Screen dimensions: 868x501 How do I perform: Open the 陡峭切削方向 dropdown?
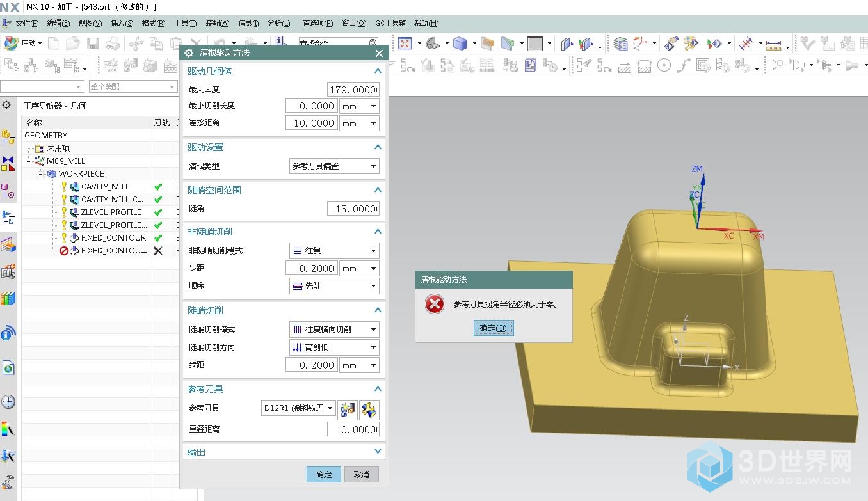pyautogui.click(x=334, y=347)
